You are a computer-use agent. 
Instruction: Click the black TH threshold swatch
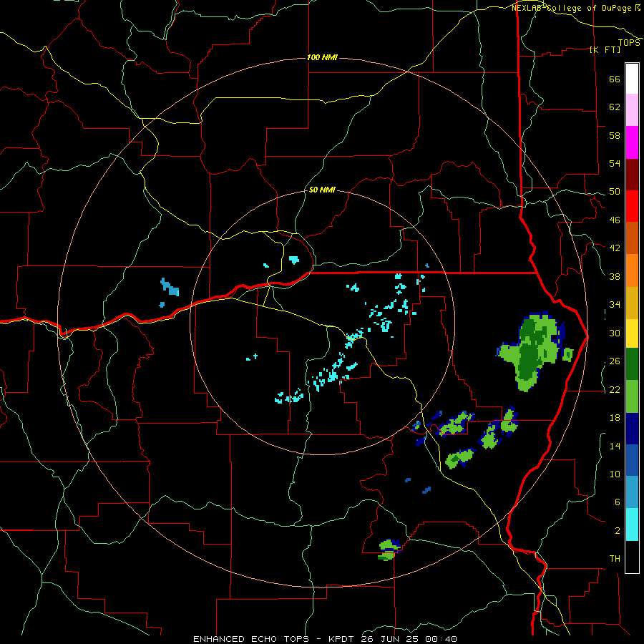pos(632,557)
